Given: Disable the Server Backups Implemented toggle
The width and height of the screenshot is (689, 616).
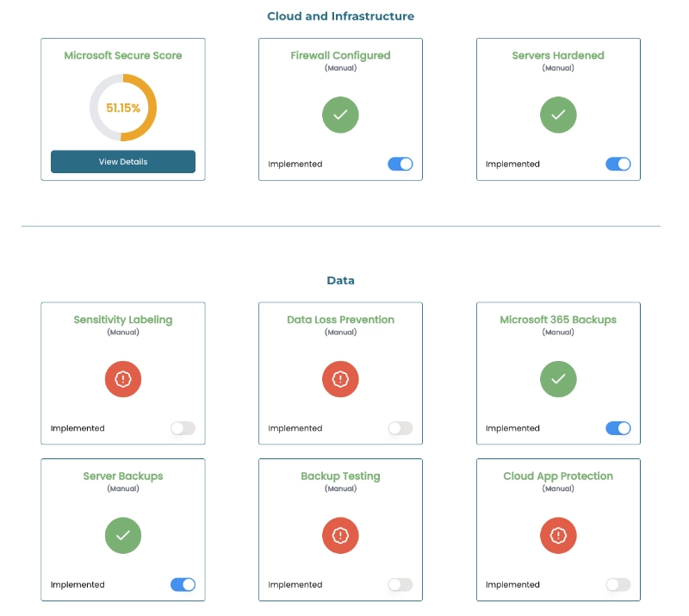Looking at the screenshot, I should (183, 584).
